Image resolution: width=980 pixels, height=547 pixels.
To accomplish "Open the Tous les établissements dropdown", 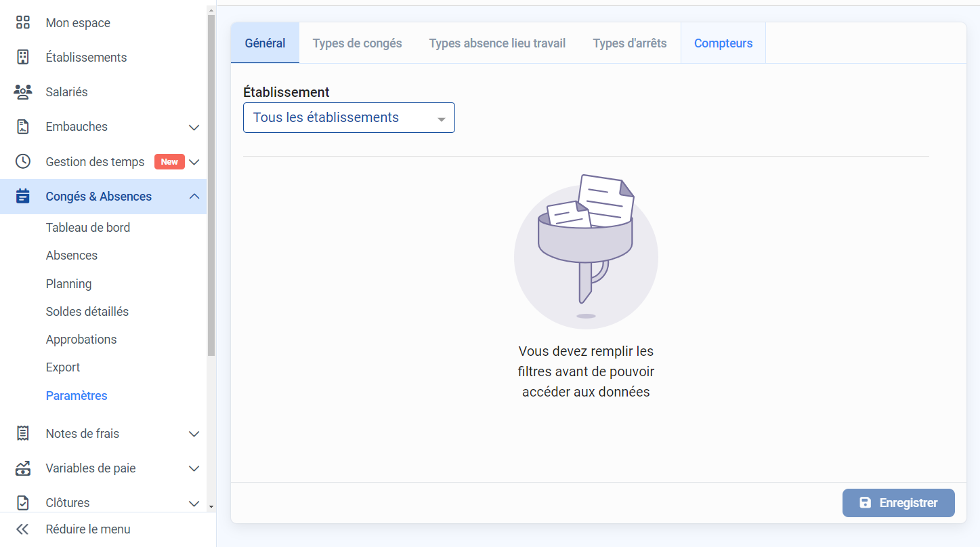I will (349, 117).
